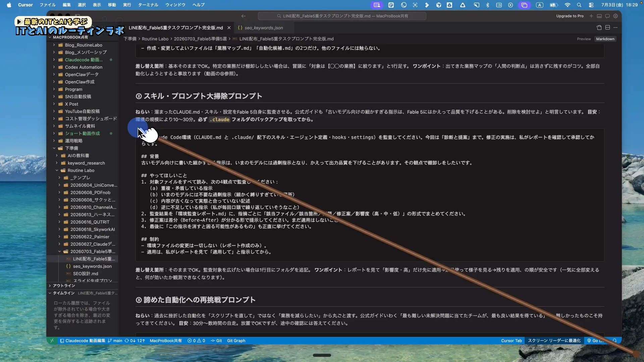The image size is (644, 362).
Task: Split the editor using the split icon
Action: coord(607,27)
